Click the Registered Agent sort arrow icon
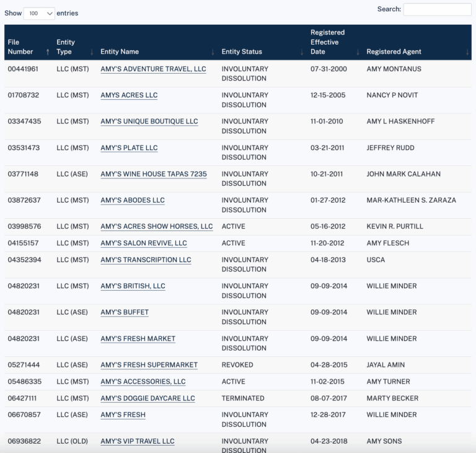This screenshot has height=453, width=476. (467, 52)
